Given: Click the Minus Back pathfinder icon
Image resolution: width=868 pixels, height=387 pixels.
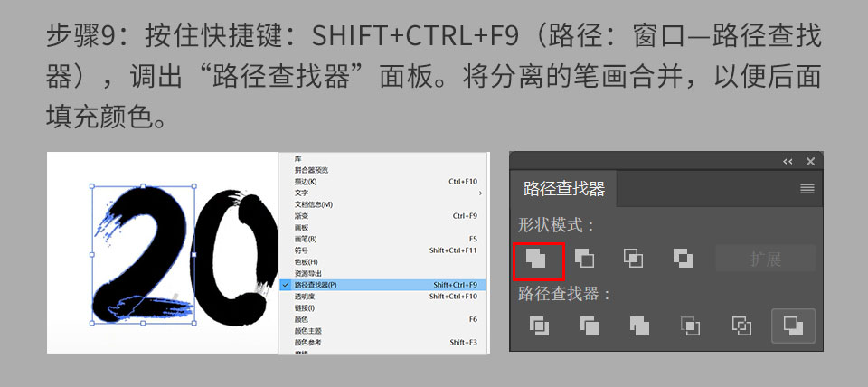Looking at the screenshot, I should point(793,326).
